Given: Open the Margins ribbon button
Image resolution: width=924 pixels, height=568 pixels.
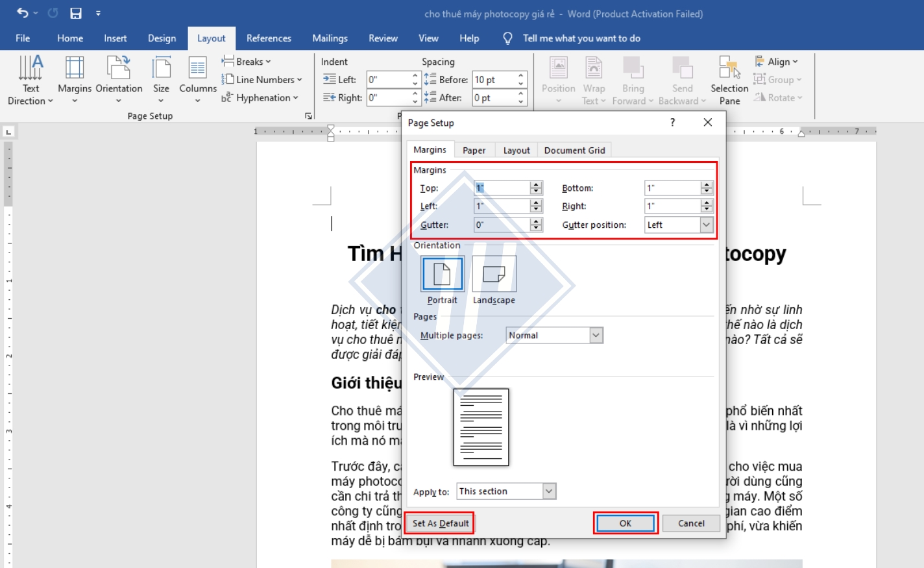Looking at the screenshot, I should click(75, 78).
